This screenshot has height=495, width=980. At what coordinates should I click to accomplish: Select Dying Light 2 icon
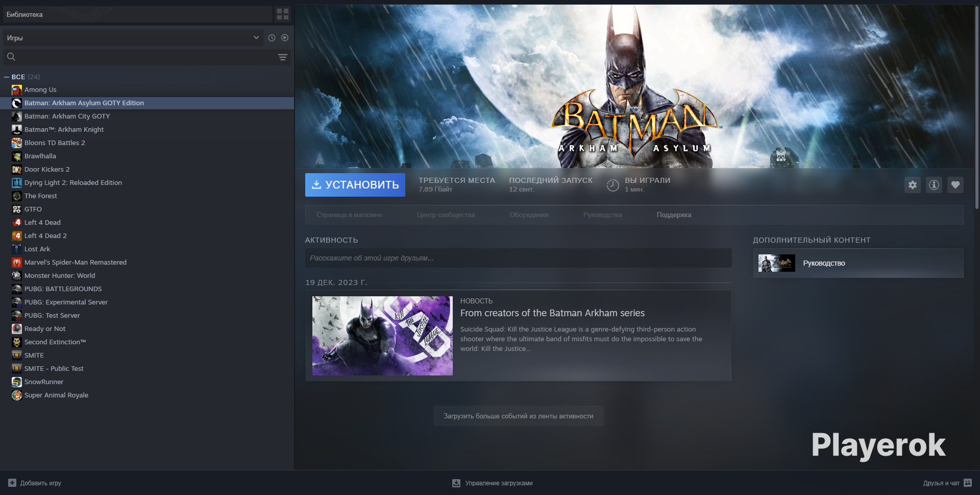17,183
